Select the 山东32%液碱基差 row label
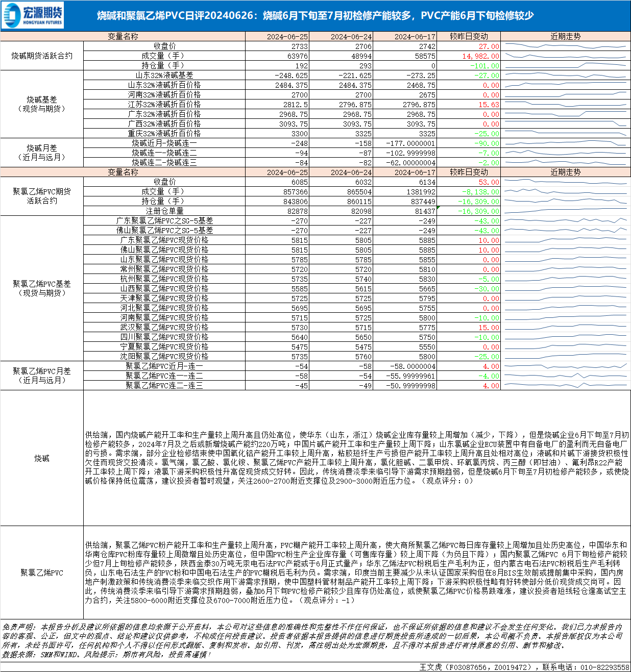 164,76
